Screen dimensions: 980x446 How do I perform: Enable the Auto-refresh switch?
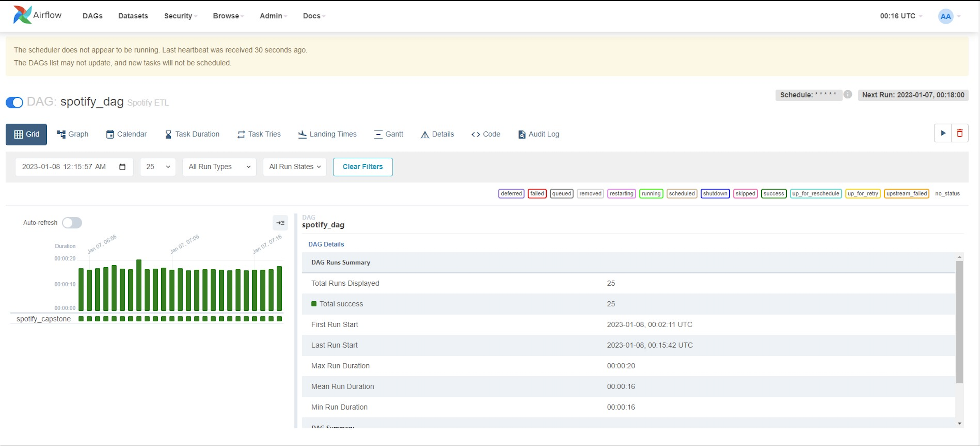72,223
